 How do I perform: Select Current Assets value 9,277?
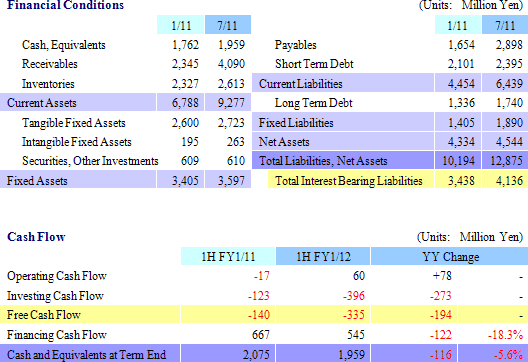tap(231, 103)
